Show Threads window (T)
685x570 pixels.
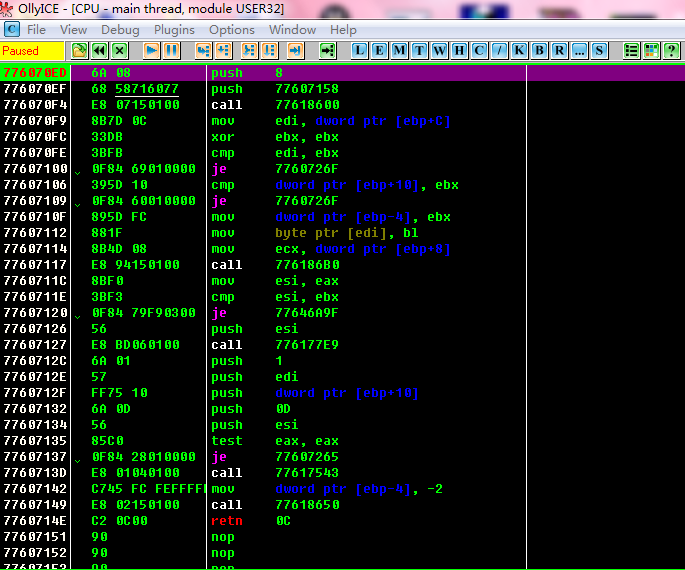pos(419,51)
